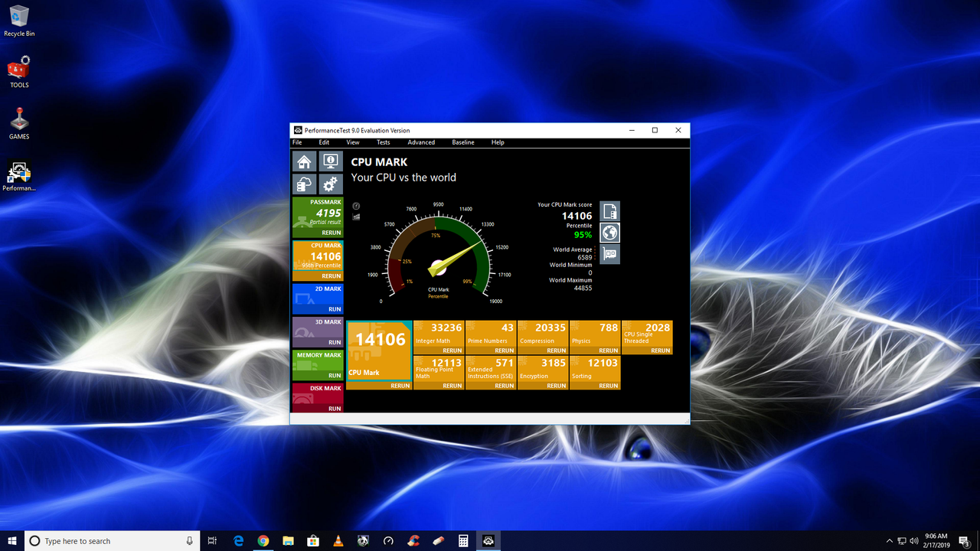Click the small chart view icon beside the dial
The image size is (980, 551).
point(356,217)
